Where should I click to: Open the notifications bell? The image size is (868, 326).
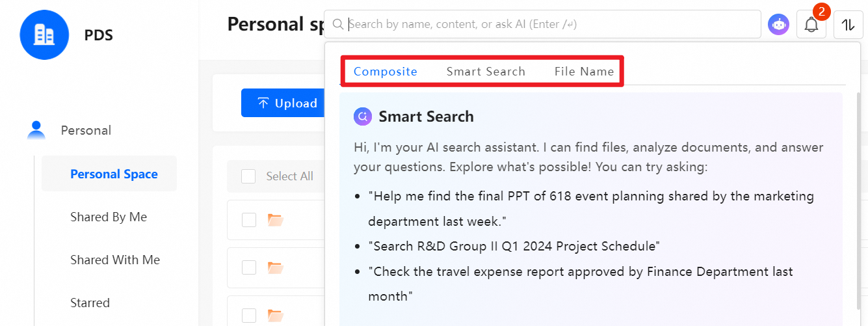tap(811, 25)
